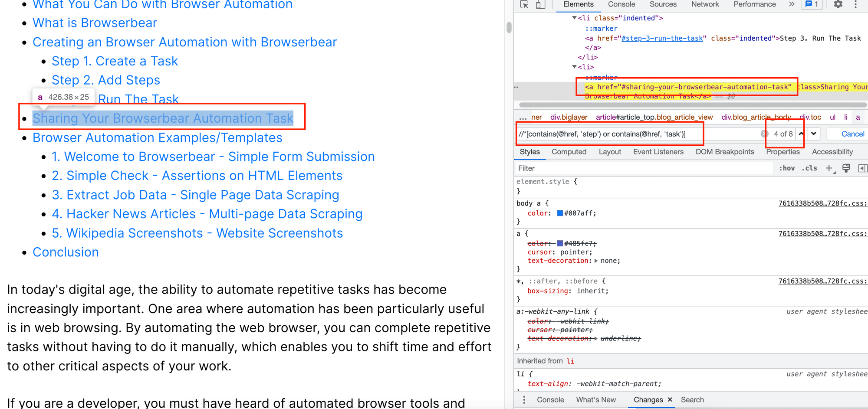The width and height of the screenshot is (868, 409).
Task: Click the issues counter badge showing 1
Action: (812, 4)
